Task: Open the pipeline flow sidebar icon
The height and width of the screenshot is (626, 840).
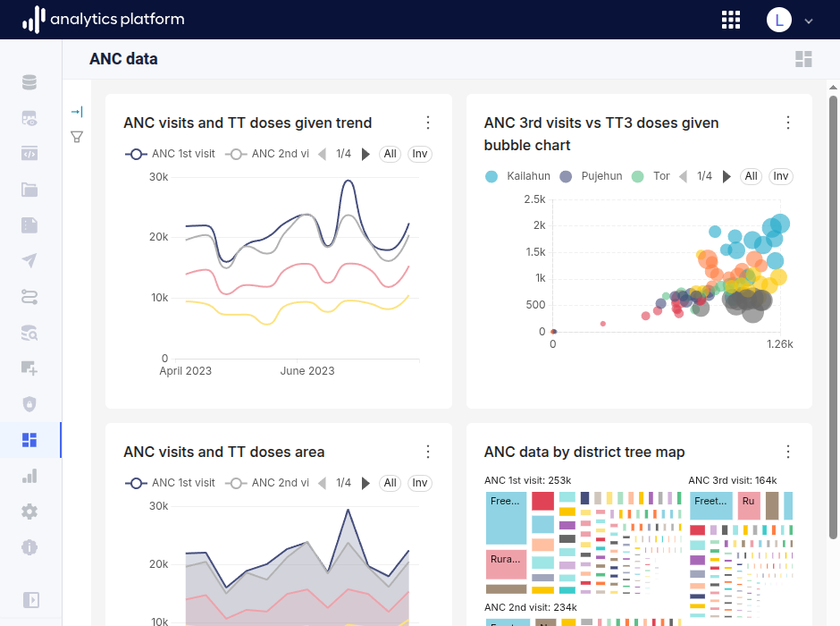Action: pos(29,297)
